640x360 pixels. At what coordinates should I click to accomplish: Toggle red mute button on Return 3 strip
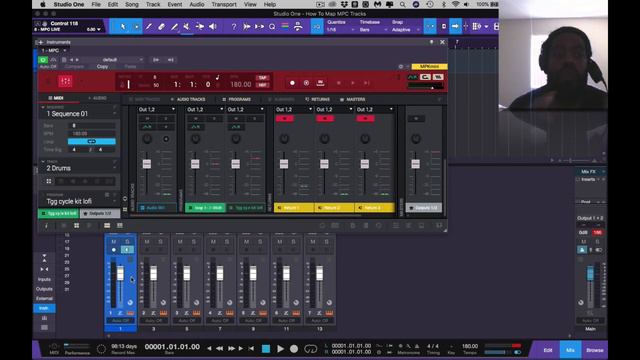pos(365,118)
